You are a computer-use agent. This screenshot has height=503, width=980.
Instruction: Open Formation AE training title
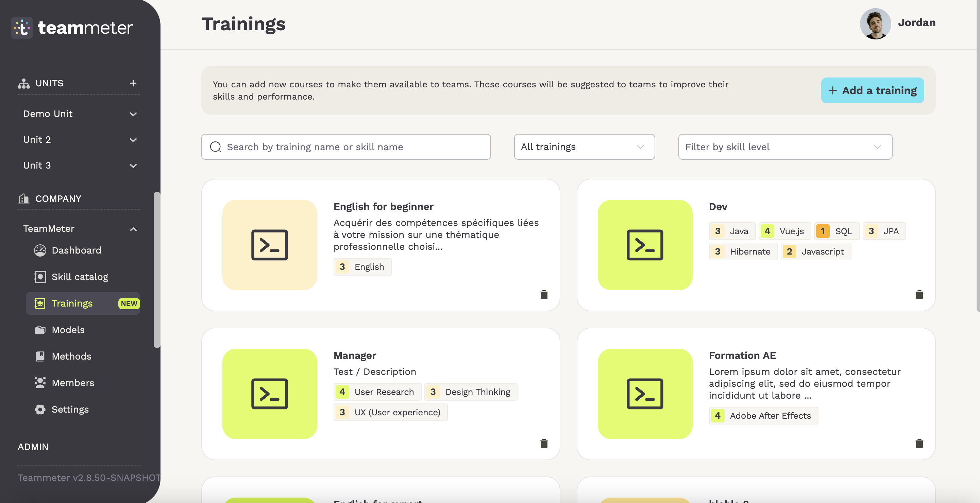(x=742, y=355)
